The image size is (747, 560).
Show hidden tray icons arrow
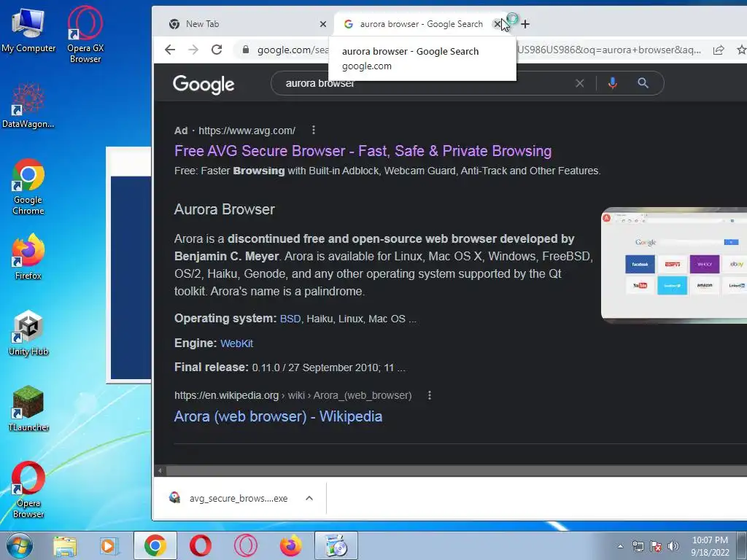620,546
